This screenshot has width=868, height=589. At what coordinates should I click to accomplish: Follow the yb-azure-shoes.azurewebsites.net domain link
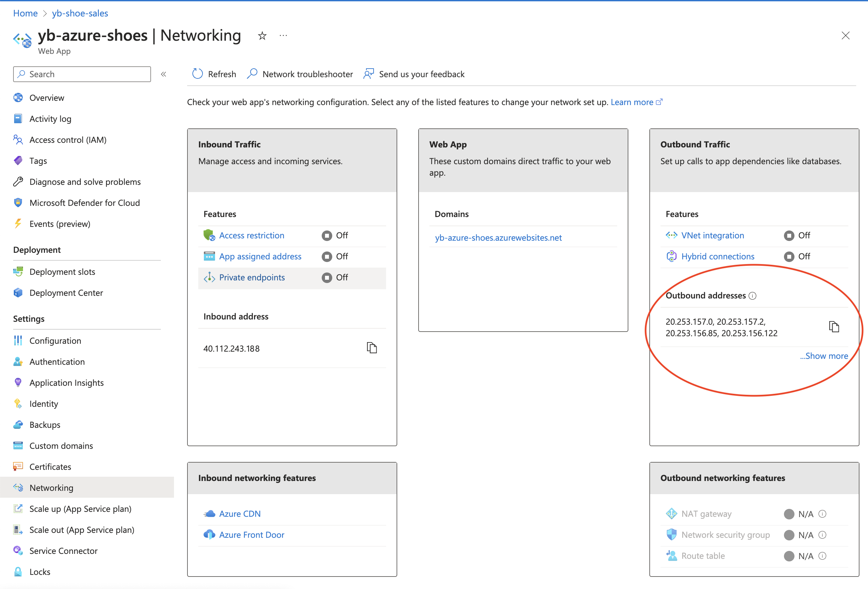click(498, 238)
